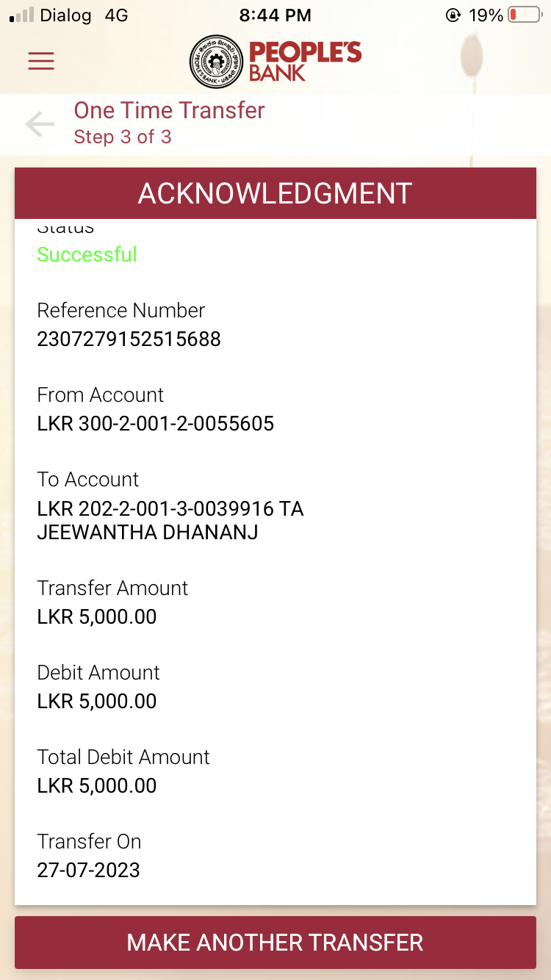Tap the Transfer Amount value
Viewport: 551px width, 980px height.
point(96,616)
